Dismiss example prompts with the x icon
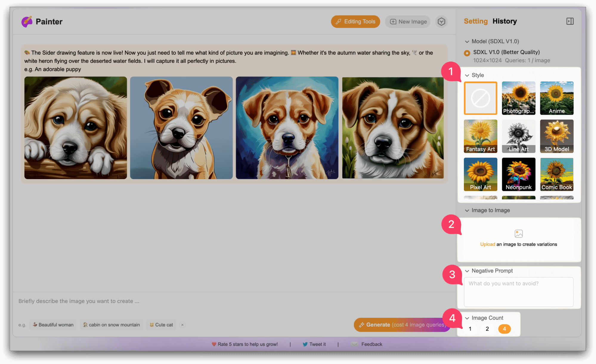Viewport: 596px width, 364px height. coord(182,325)
